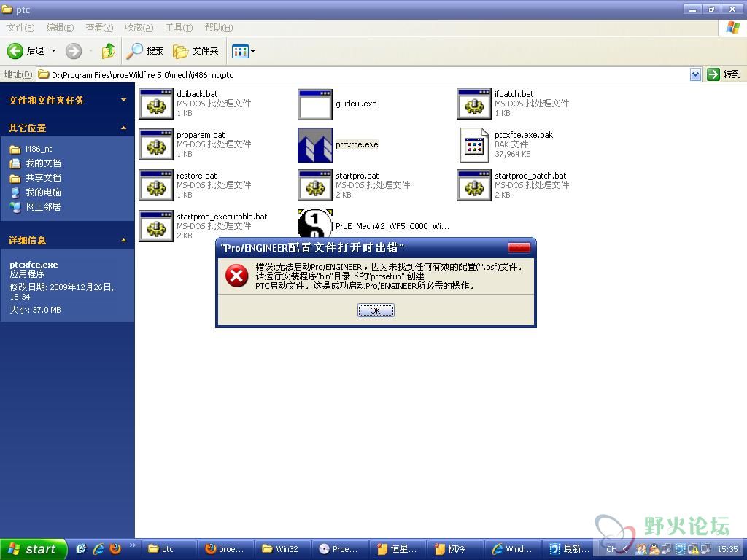Open the Views icon in the toolbar
The image size is (747, 560).
pos(240,51)
